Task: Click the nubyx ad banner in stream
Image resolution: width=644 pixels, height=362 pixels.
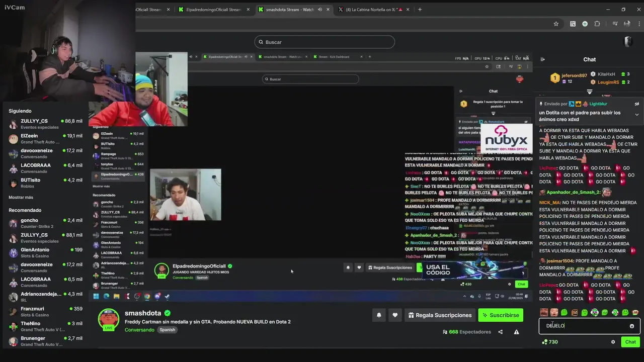Action: tap(506, 138)
